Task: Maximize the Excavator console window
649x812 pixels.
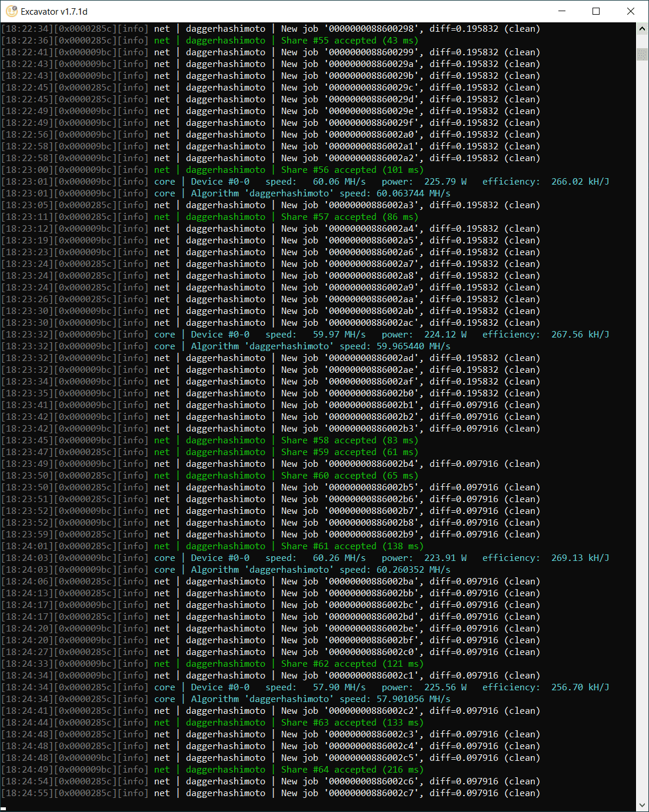Action: (596, 11)
